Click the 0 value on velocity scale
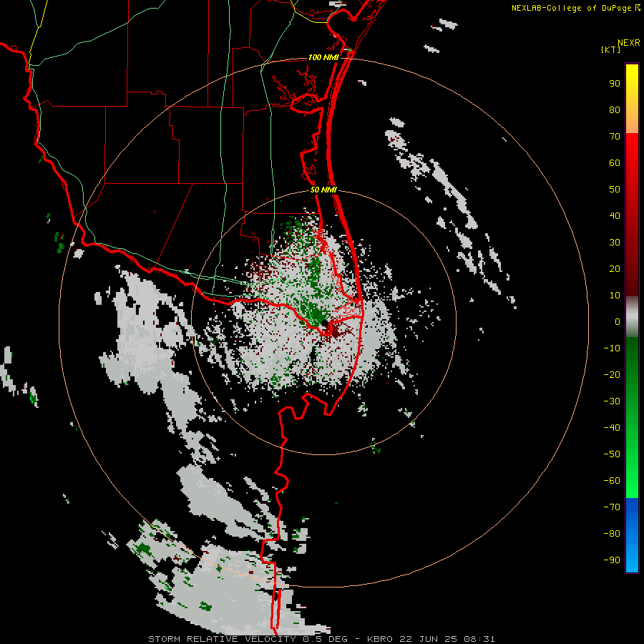644x644 pixels. [618, 322]
